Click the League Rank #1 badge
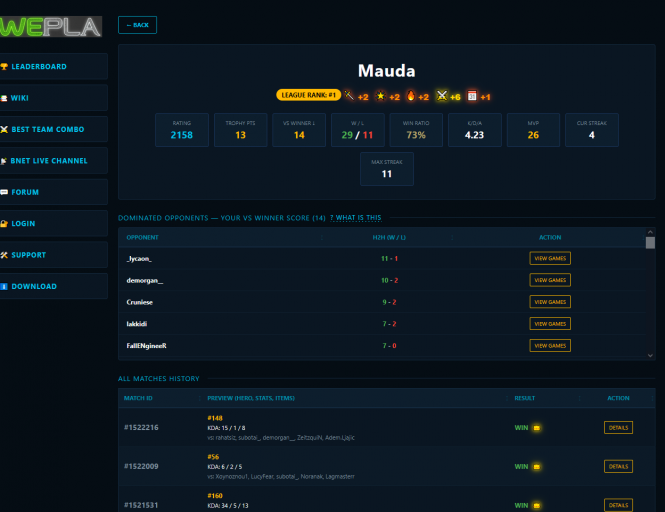 pyautogui.click(x=308, y=95)
